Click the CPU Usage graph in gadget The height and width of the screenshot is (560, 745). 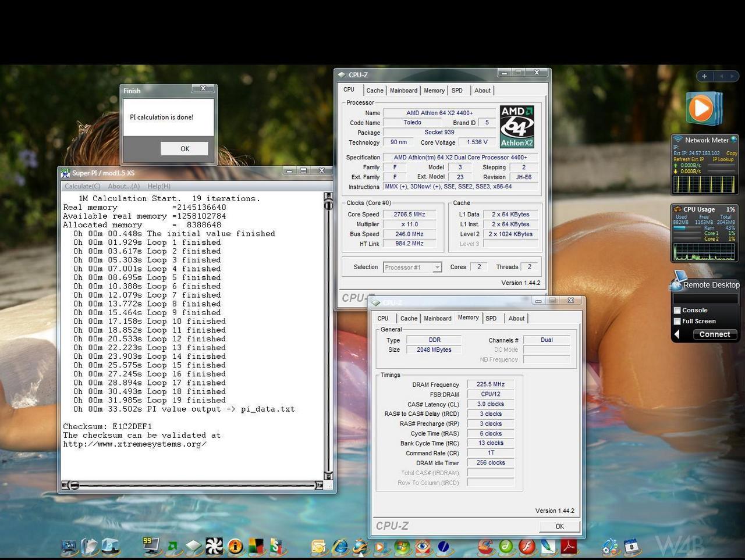(x=704, y=252)
